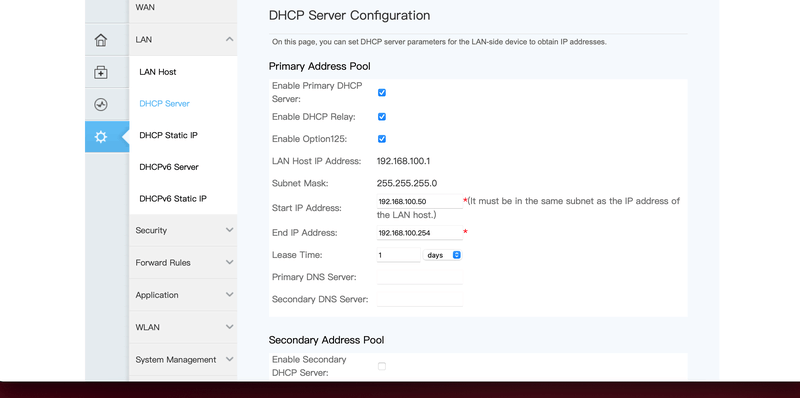Select DHCP Server menu item
The height and width of the screenshot is (398, 800).
click(x=164, y=104)
